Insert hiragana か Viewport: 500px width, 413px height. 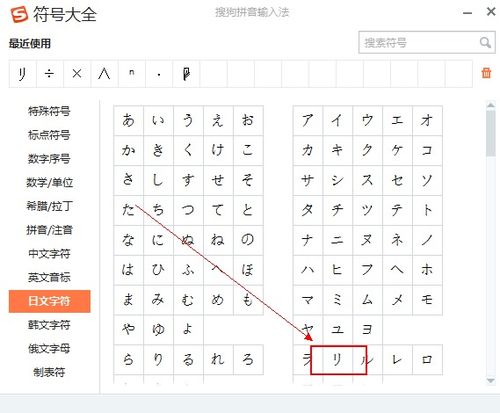pyautogui.click(x=128, y=150)
